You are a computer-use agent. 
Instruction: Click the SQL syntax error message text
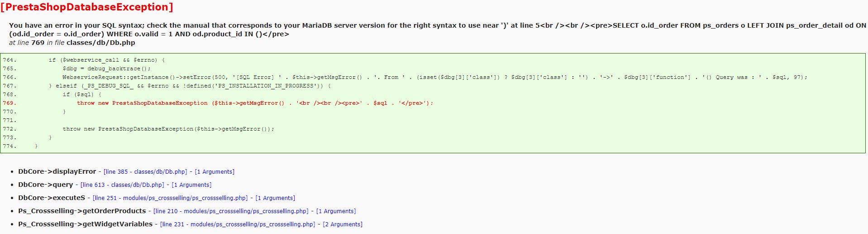pos(437,29)
